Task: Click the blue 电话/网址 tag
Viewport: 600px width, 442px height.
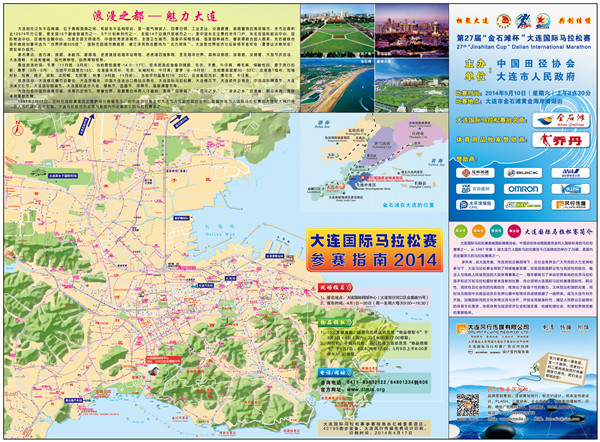Action: [x=335, y=372]
